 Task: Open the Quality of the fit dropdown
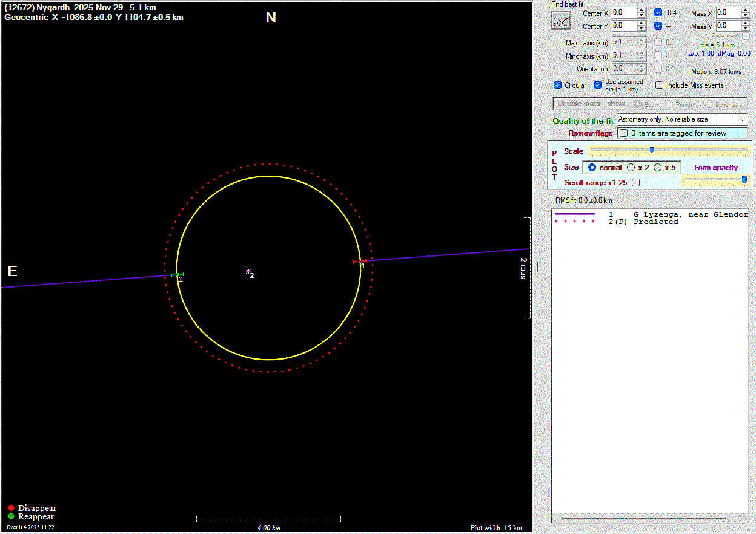(x=681, y=120)
